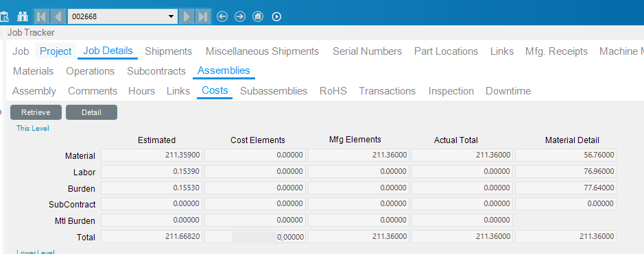The image size is (644, 254).
Task: Open the Hours tab
Action: [x=142, y=91]
